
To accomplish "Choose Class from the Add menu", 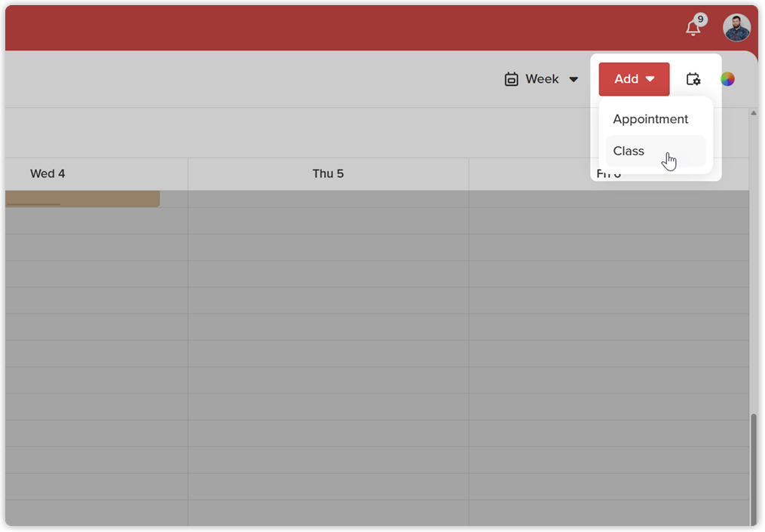I will click(655, 151).
